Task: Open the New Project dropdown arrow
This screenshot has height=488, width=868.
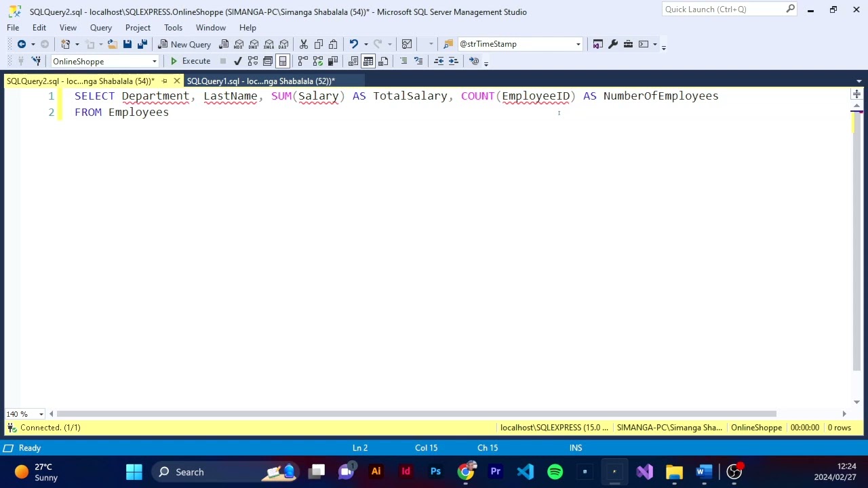Action: (77, 44)
